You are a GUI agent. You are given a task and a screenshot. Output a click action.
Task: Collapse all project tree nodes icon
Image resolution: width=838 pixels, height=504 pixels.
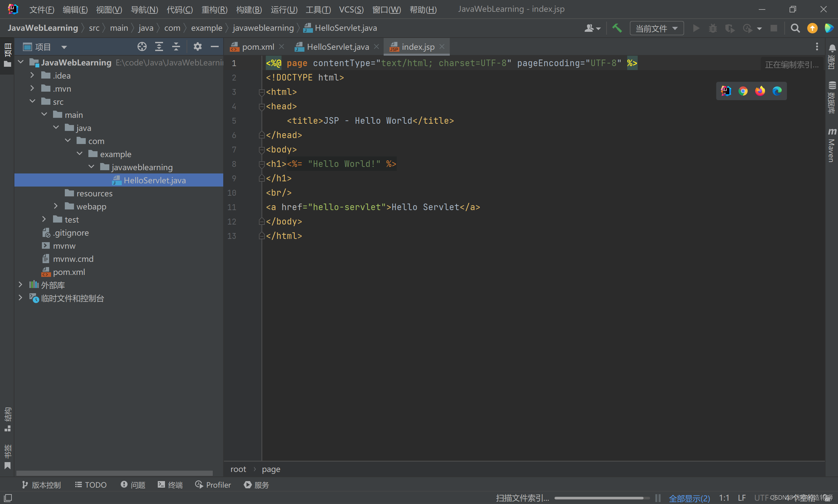[x=176, y=46]
